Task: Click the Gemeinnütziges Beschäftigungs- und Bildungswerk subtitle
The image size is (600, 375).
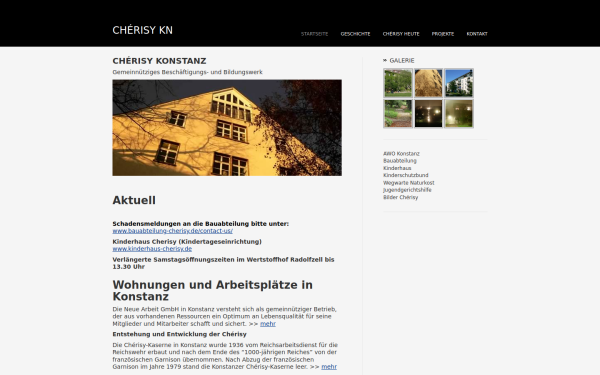Action: click(188, 72)
